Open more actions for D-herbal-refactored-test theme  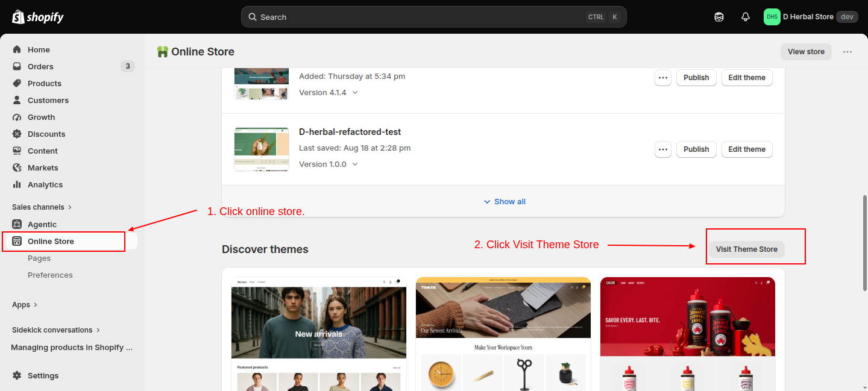coord(663,149)
